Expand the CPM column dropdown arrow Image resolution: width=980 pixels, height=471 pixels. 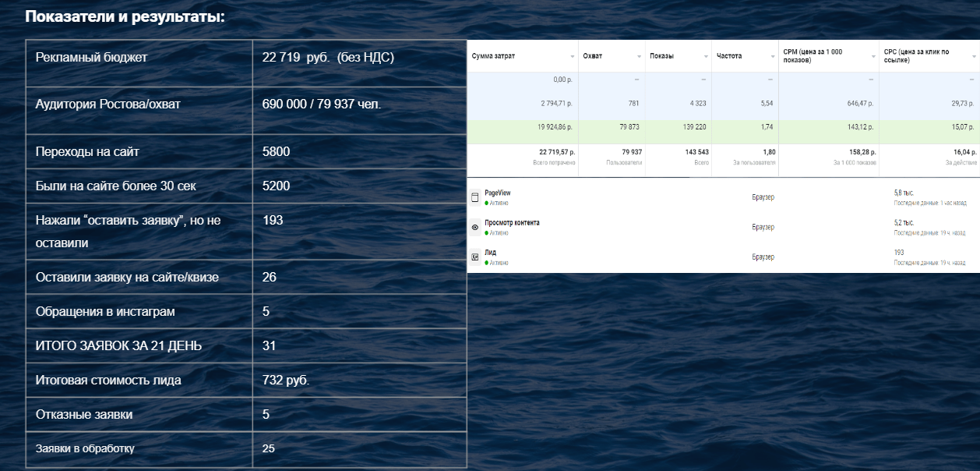pos(873,57)
